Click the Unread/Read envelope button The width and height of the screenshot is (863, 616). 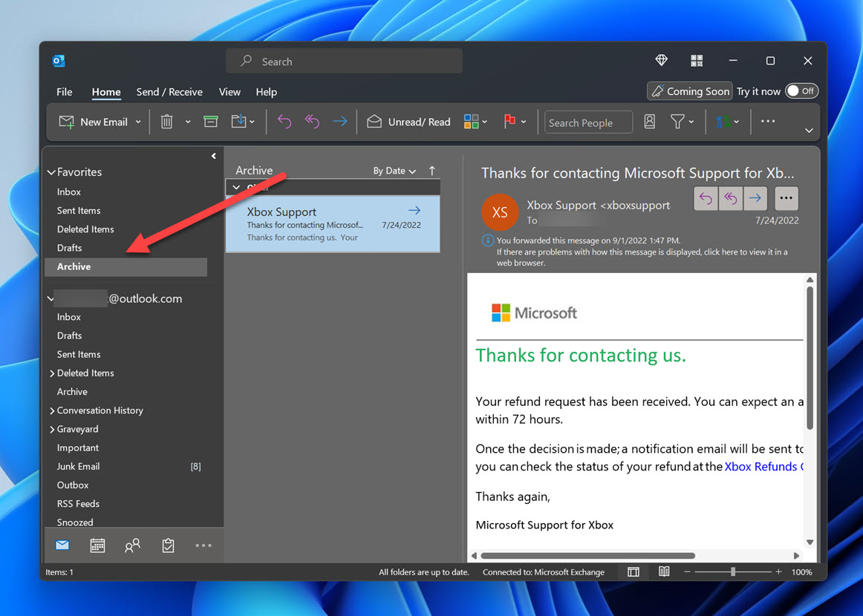[408, 122]
